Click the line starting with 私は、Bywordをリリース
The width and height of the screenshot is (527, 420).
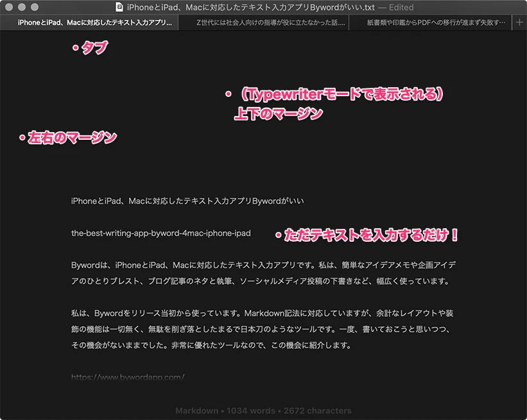[x=263, y=314]
